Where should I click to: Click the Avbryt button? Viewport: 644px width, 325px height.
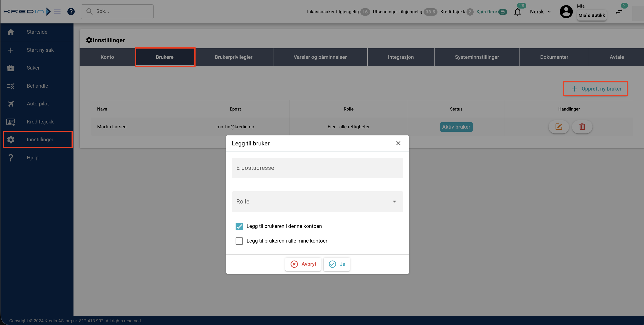click(x=303, y=264)
